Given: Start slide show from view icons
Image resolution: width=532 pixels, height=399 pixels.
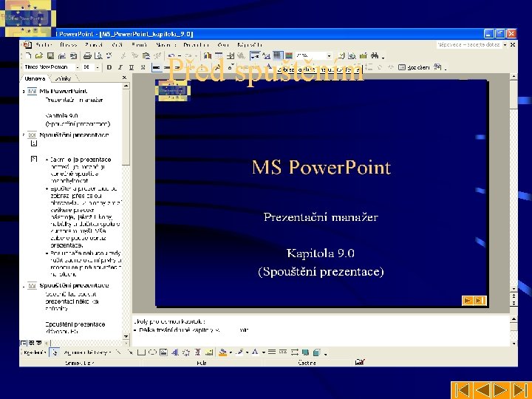Looking at the screenshot, I should [38, 343].
